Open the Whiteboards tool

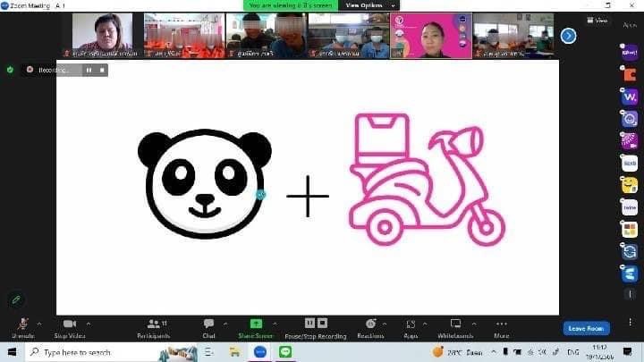coord(455,324)
